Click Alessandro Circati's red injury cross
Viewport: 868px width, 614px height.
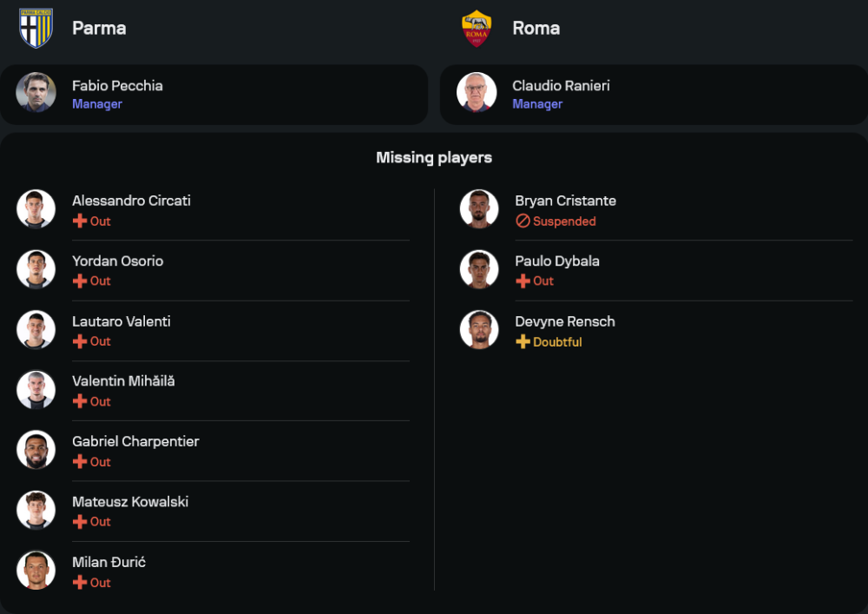pyautogui.click(x=80, y=221)
